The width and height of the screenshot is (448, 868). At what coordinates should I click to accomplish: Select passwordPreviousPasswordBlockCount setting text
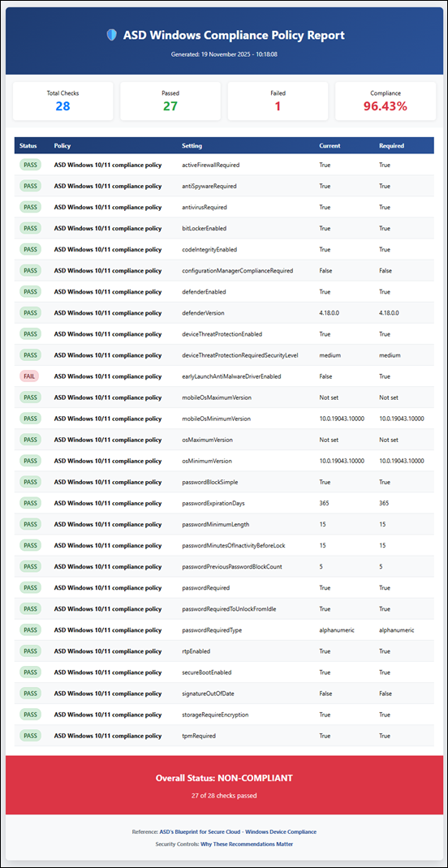click(x=233, y=566)
